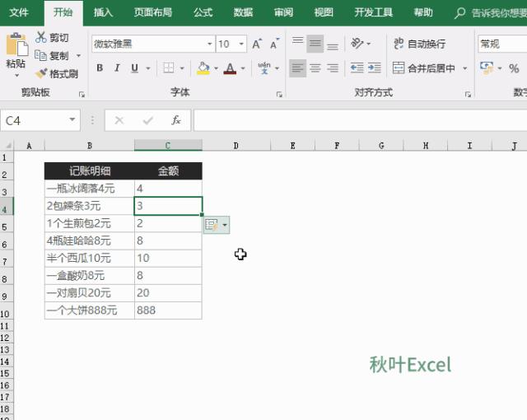This screenshot has width=527, height=420.
Task: Click the insert function fx icon
Action: [176, 120]
